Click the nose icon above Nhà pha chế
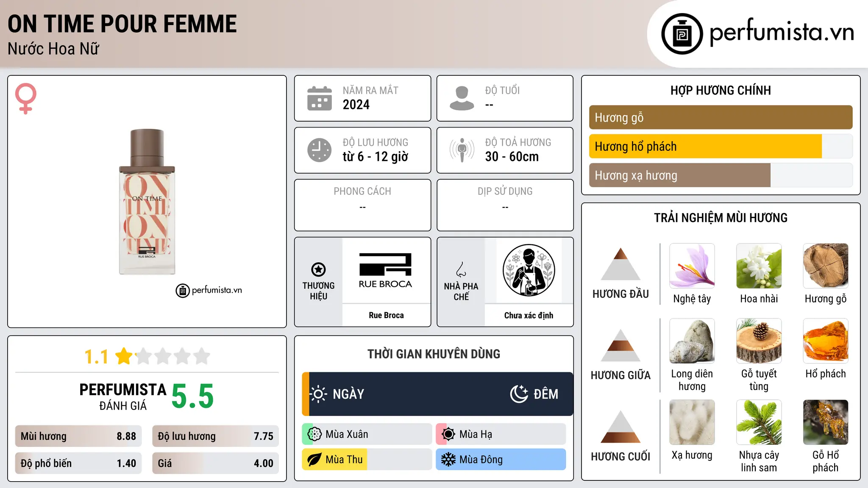Image resolution: width=868 pixels, height=488 pixels. click(x=461, y=269)
